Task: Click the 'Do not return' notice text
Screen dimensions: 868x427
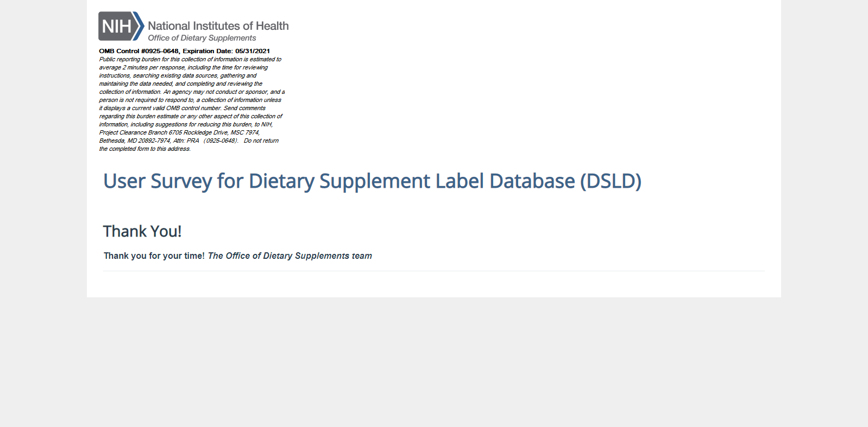Action: (x=261, y=141)
